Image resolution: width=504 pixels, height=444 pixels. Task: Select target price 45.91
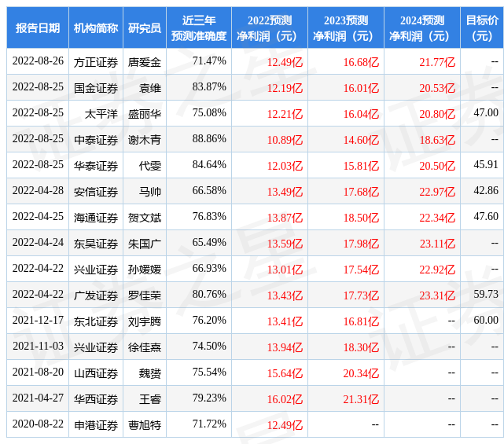point(486,165)
